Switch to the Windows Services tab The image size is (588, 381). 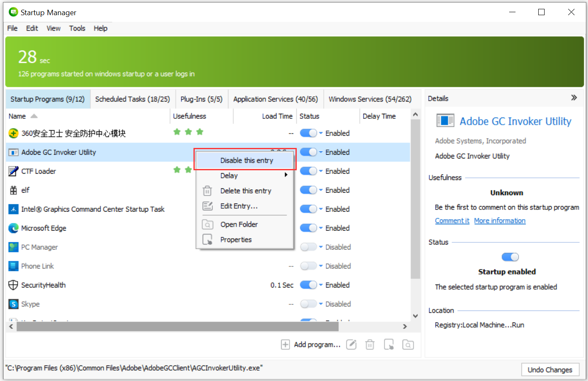pyautogui.click(x=370, y=99)
